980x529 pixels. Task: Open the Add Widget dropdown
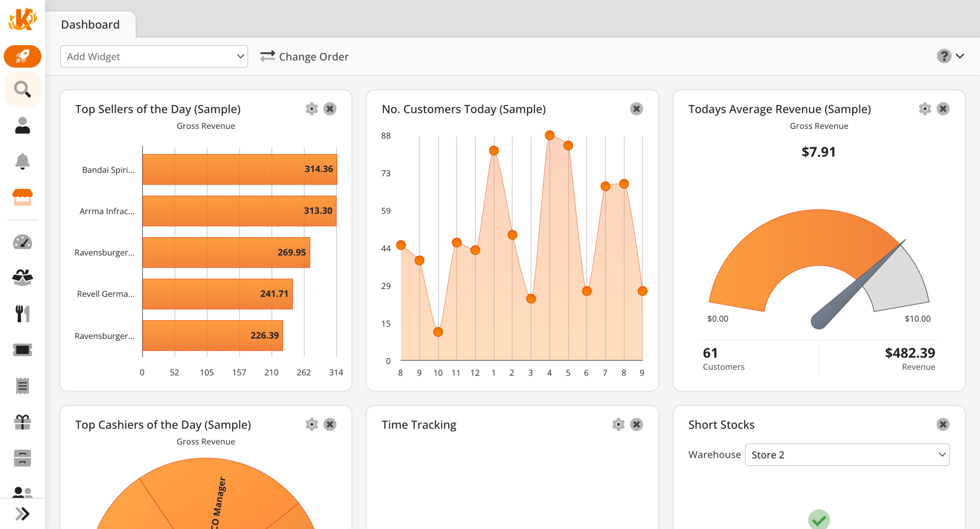(154, 57)
